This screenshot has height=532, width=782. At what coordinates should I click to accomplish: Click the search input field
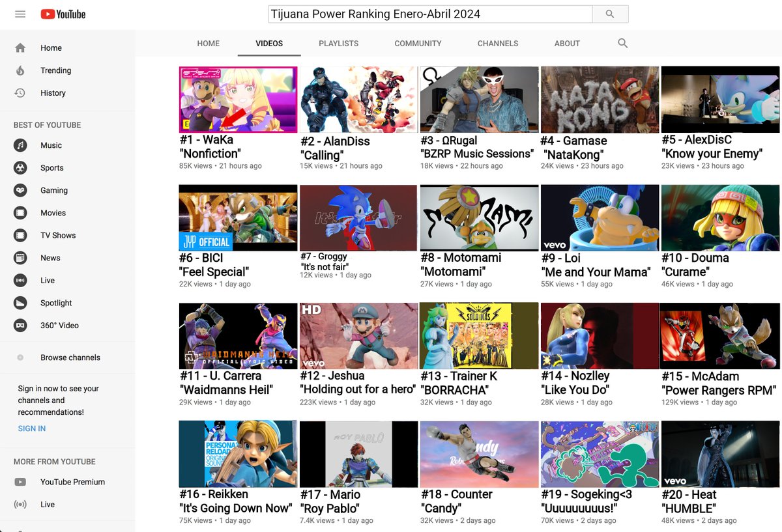(x=430, y=14)
